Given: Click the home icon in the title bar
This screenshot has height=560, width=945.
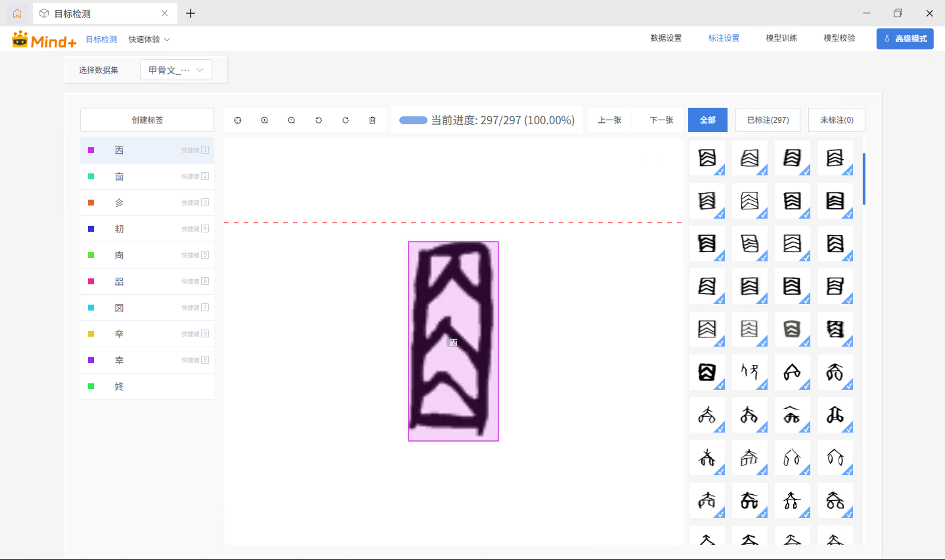Looking at the screenshot, I should (x=17, y=13).
